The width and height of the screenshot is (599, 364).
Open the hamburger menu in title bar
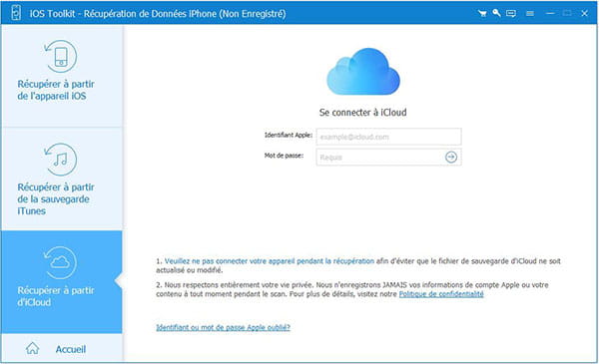pyautogui.click(x=530, y=13)
